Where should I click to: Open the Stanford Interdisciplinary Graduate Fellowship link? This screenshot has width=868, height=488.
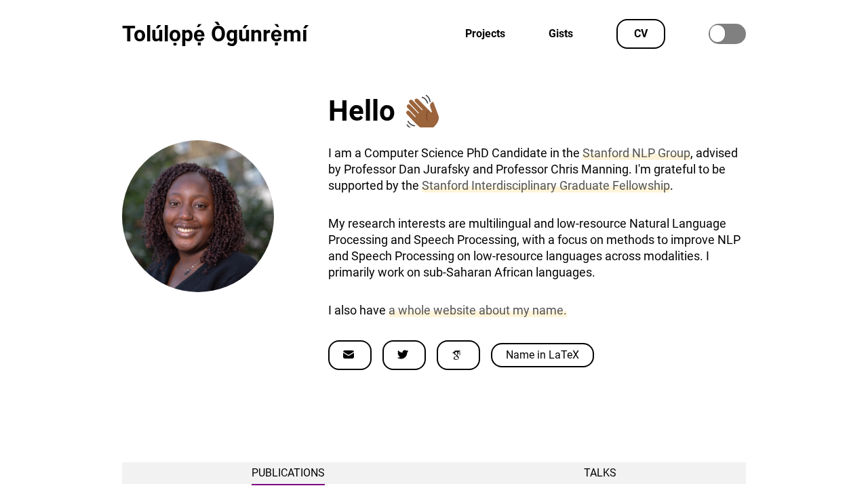pyautogui.click(x=545, y=185)
